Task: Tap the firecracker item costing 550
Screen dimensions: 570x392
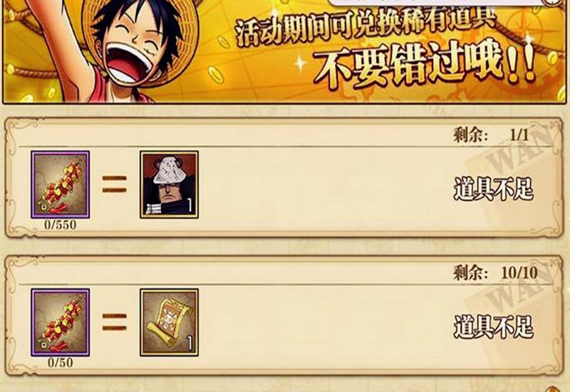Action: click(x=61, y=185)
